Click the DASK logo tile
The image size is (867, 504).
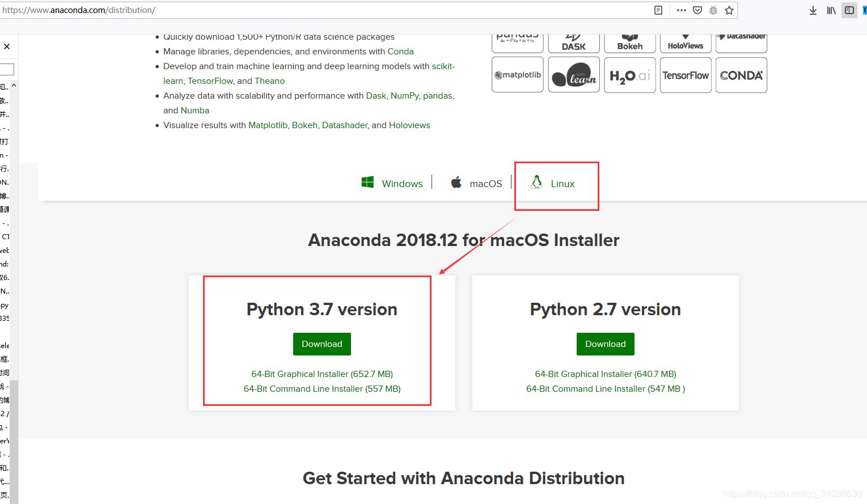click(x=574, y=43)
